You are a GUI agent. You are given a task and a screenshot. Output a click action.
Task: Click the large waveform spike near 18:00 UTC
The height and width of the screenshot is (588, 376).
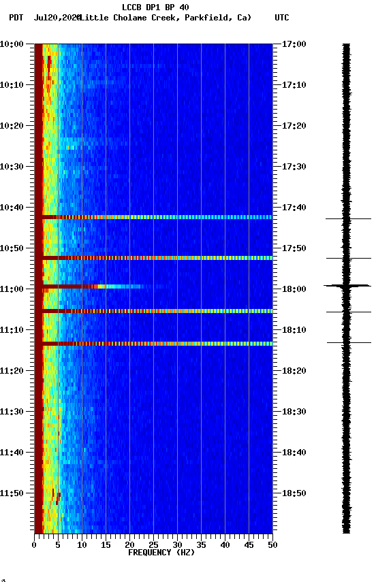[x=347, y=286]
